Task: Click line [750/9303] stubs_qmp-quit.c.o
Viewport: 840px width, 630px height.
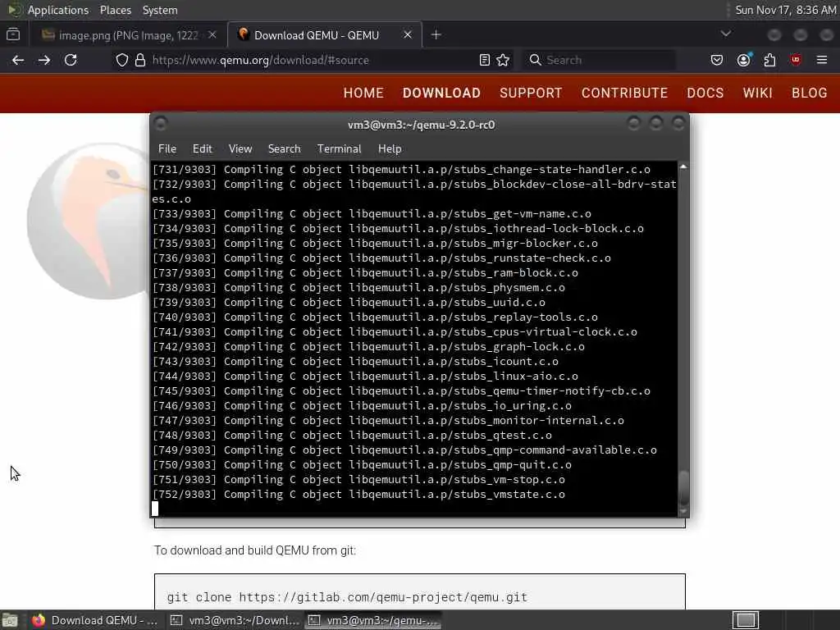Action: (x=362, y=465)
